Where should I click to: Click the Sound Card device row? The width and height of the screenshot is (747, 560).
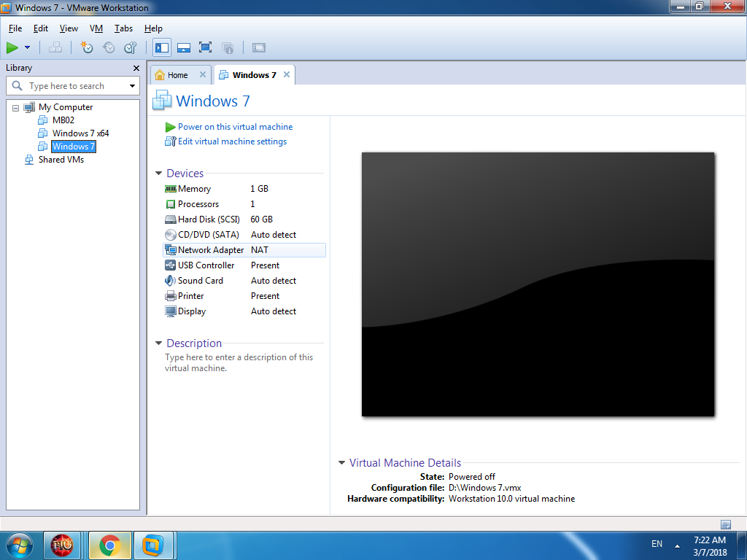click(244, 281)
